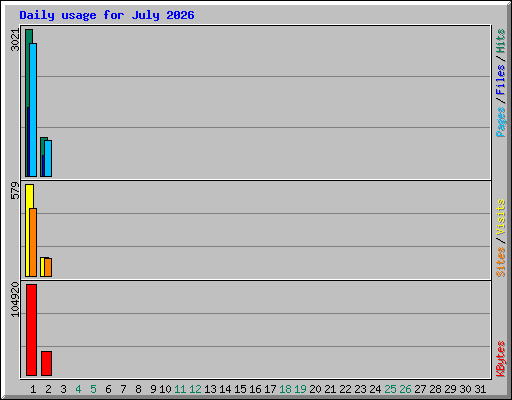Screen dimensions: 512x400
Task: Click day label 14 on the x-axis
Action: point(225,389)
